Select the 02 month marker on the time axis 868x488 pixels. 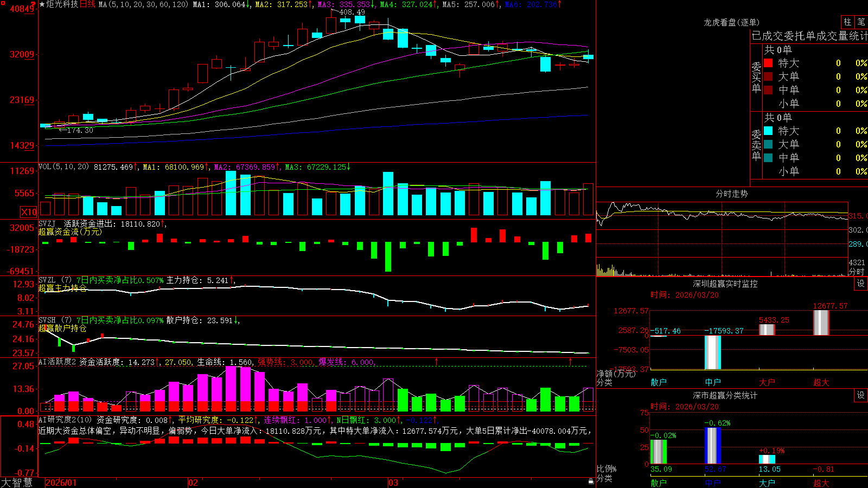click(193, 483)
